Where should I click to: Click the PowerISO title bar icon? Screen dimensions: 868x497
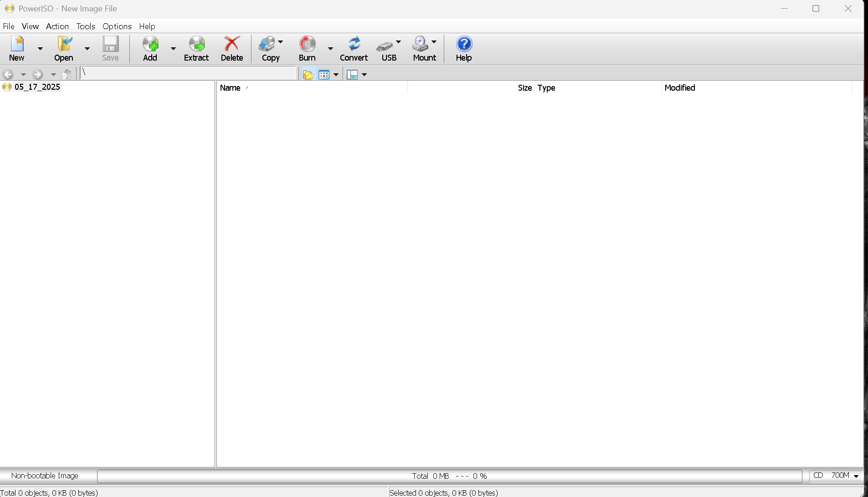coord(9,8)
